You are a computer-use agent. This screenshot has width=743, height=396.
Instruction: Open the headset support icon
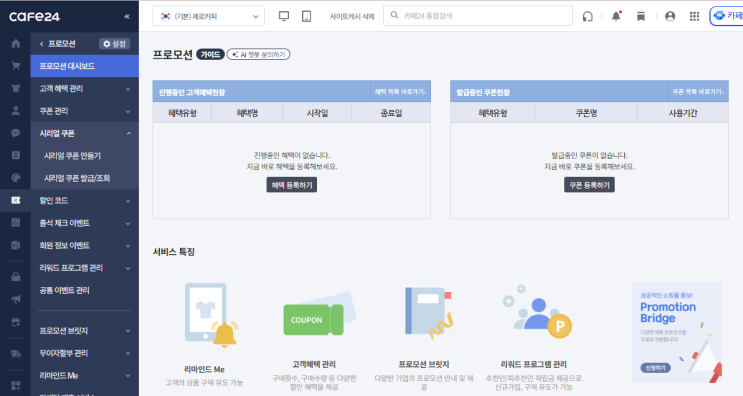[x=588, y=17]
